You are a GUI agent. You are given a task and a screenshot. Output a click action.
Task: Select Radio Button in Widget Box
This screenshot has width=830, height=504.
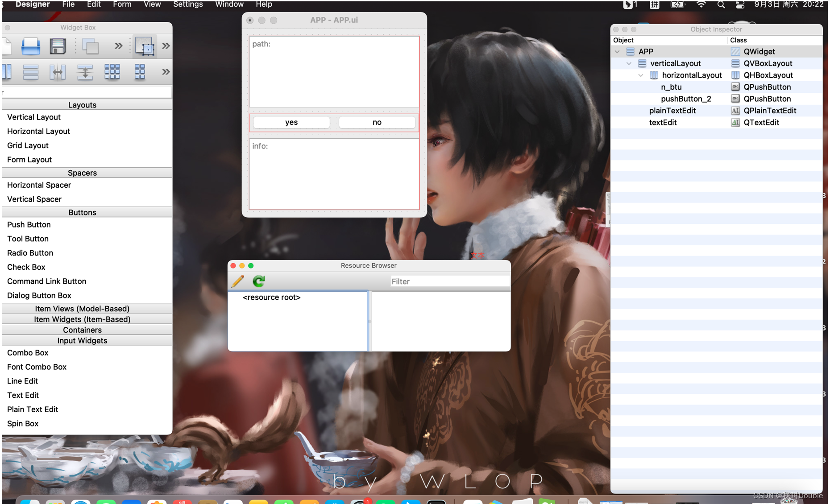pos(30,253)
